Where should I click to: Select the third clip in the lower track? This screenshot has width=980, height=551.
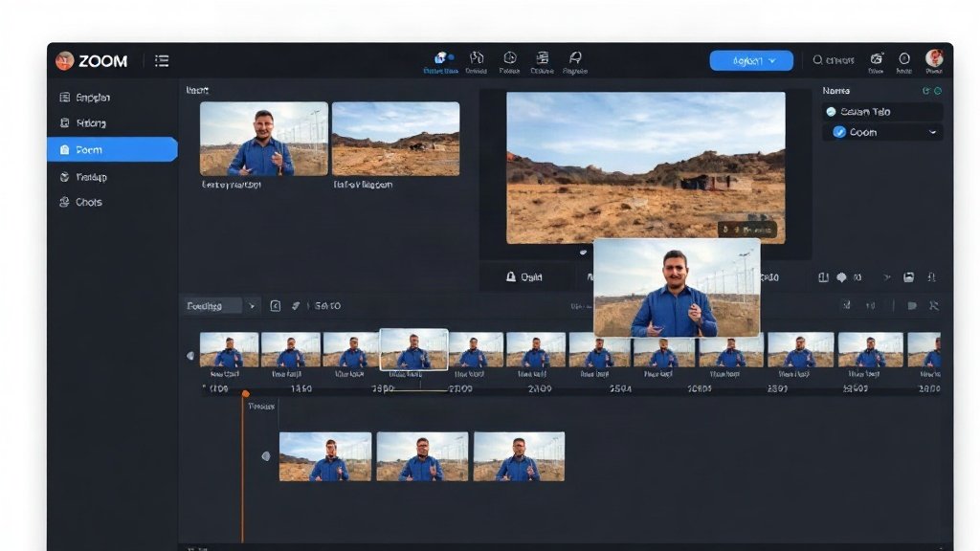pyautogui.click(x=519, y=456)
